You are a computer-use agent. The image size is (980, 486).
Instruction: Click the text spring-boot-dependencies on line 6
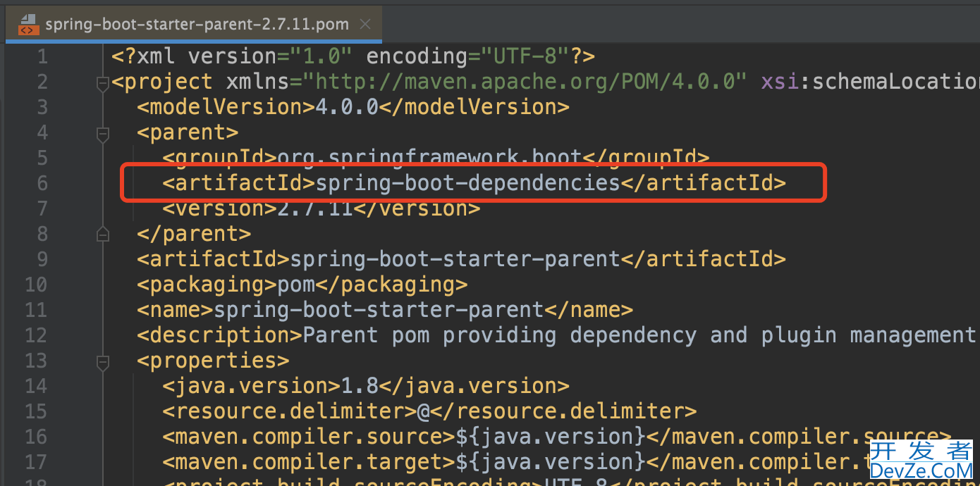tap(467, 183)
